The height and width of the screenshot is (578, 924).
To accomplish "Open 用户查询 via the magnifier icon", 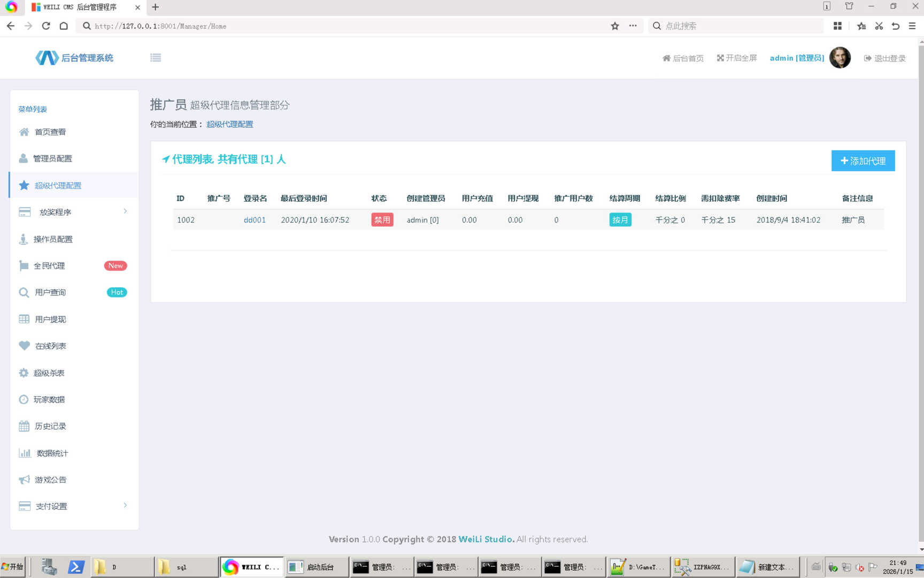I will coord(24,292).
